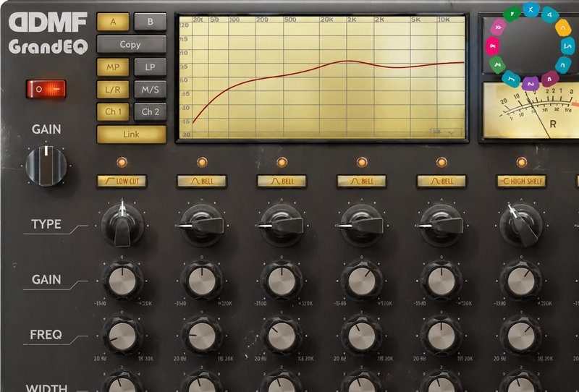Switch to preset slot B
Image resolution: width=579 pixels, height=392 pixels.
click(150, 22)
